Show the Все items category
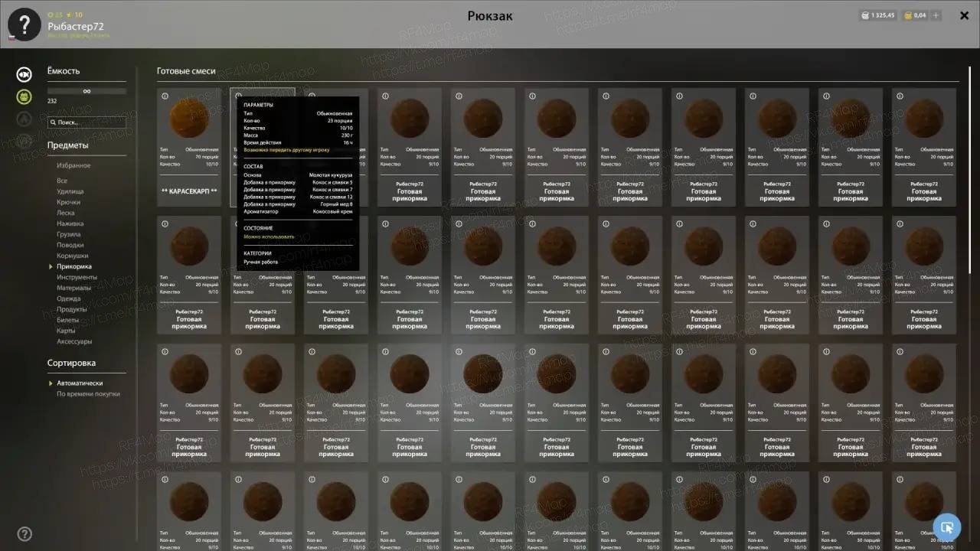 [x=62, y=181]
